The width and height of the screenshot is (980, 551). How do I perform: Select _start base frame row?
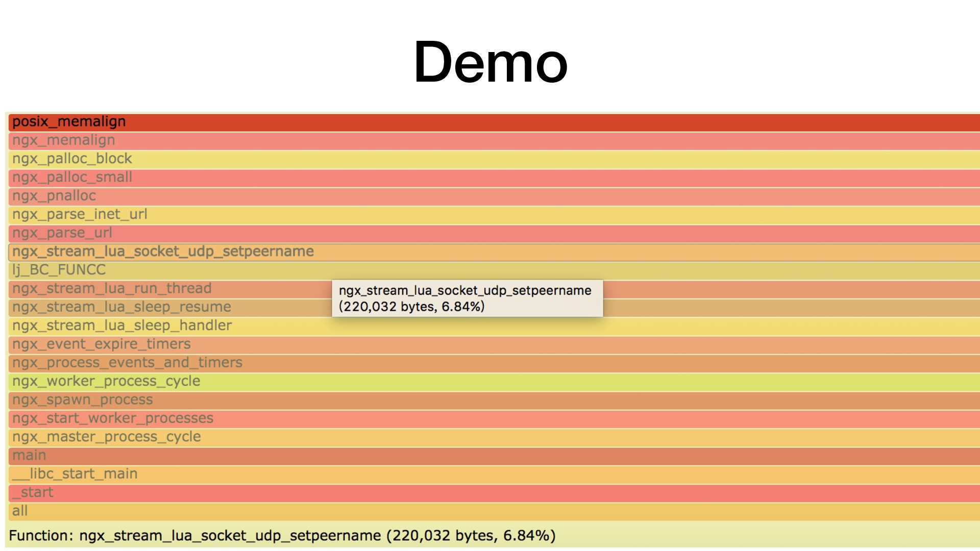coord(490,492)
